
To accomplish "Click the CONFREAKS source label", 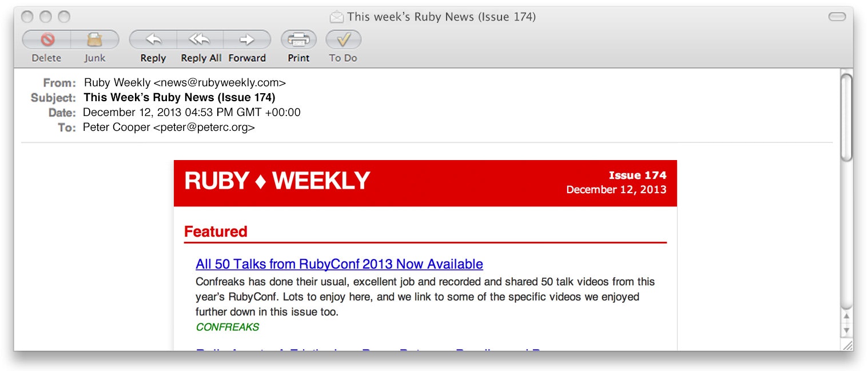I will pyautogui.click(x=227, y=326).
